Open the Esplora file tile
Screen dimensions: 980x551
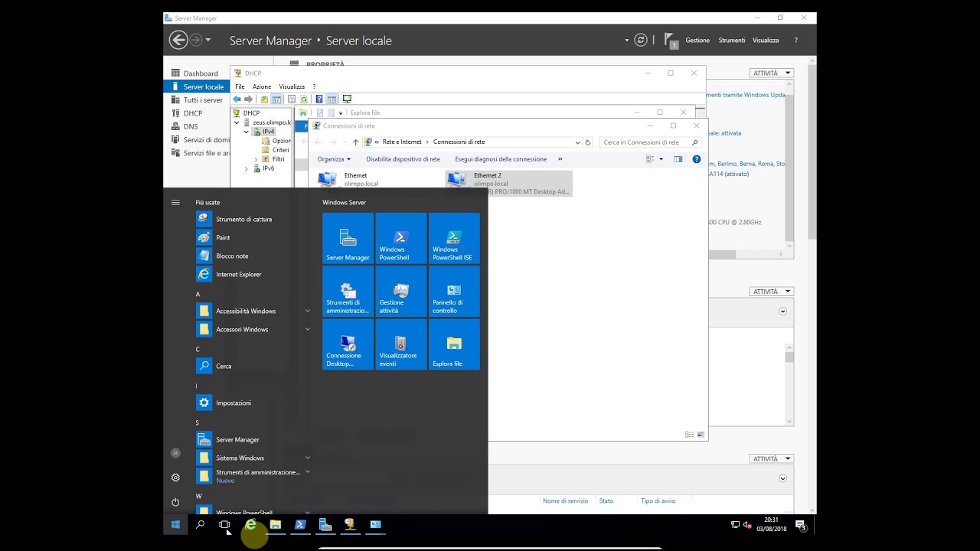point(454,344)
